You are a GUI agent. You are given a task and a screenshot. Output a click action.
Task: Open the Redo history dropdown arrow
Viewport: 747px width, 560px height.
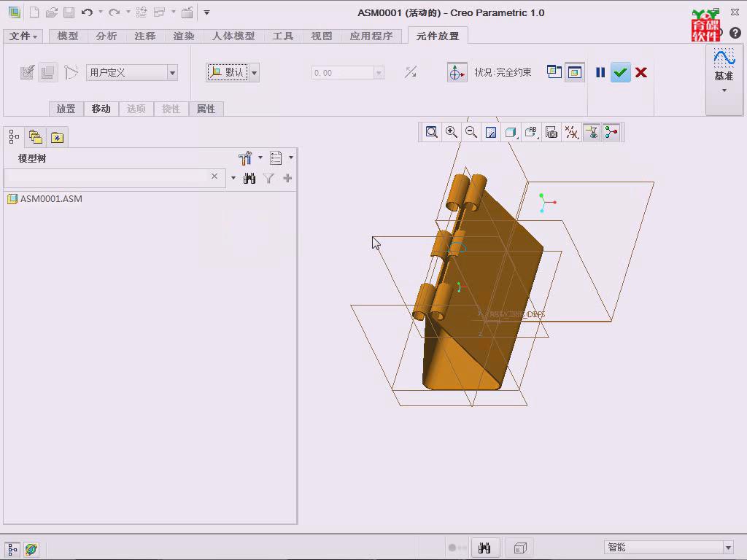(128, 12)
